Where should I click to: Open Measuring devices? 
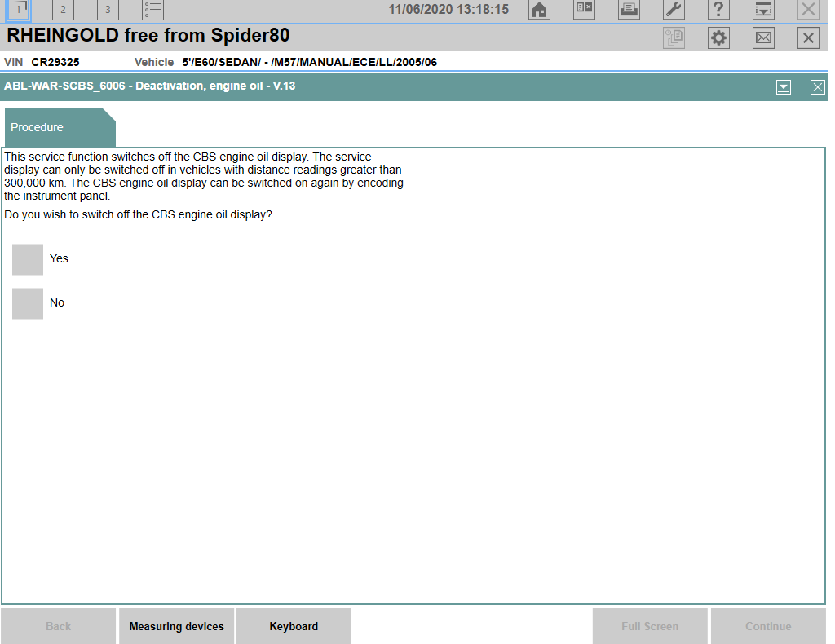point(176,626)
